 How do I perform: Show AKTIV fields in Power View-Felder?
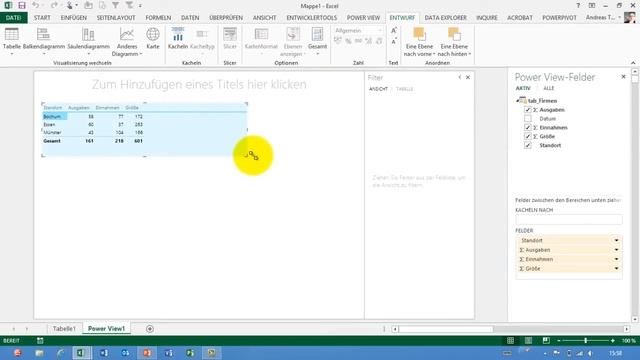[x=523, y=88]
